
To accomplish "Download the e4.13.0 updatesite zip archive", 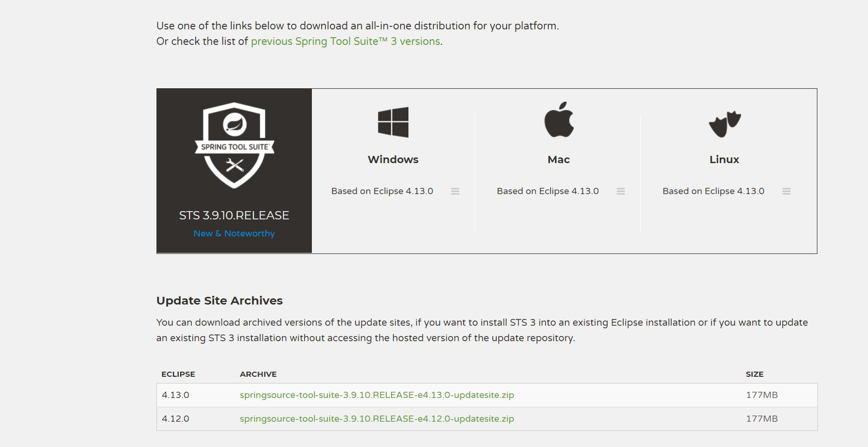I will [376, 395].
